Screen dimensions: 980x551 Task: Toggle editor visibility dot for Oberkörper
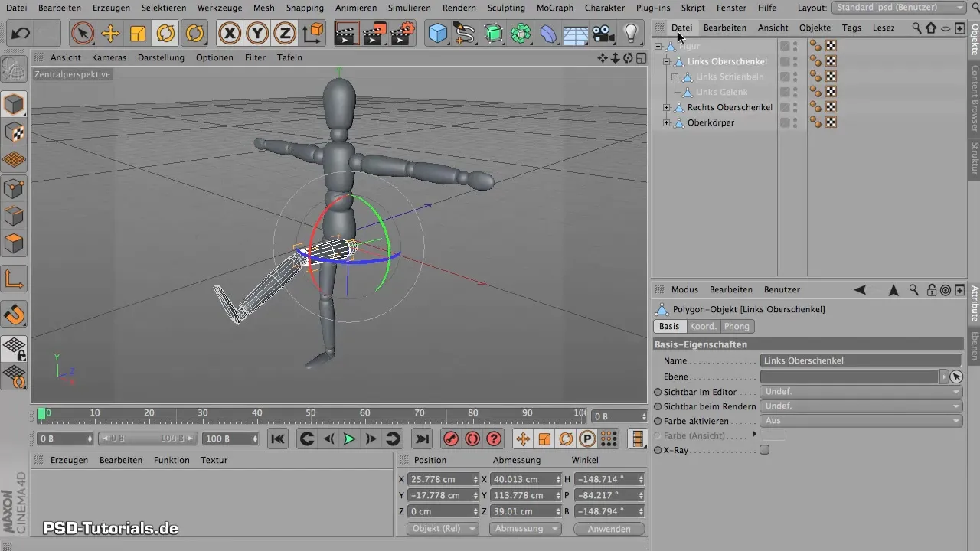click(x=795, y=120)
